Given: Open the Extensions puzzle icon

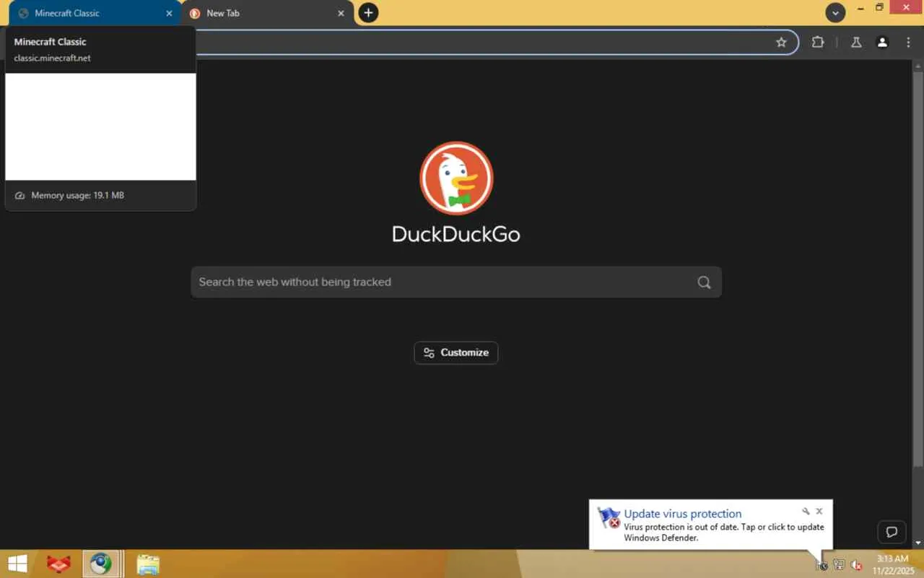Looking at the screenshot, I should click(817, 43).
